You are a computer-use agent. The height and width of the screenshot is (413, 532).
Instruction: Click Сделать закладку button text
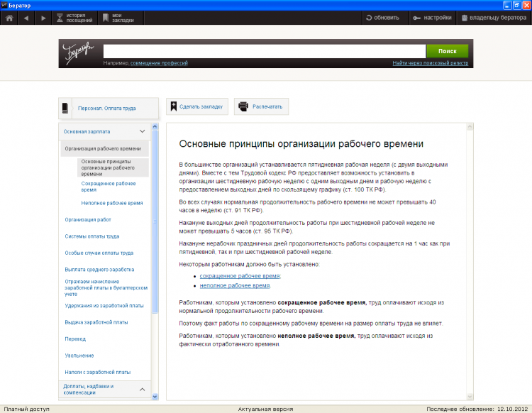201,106
